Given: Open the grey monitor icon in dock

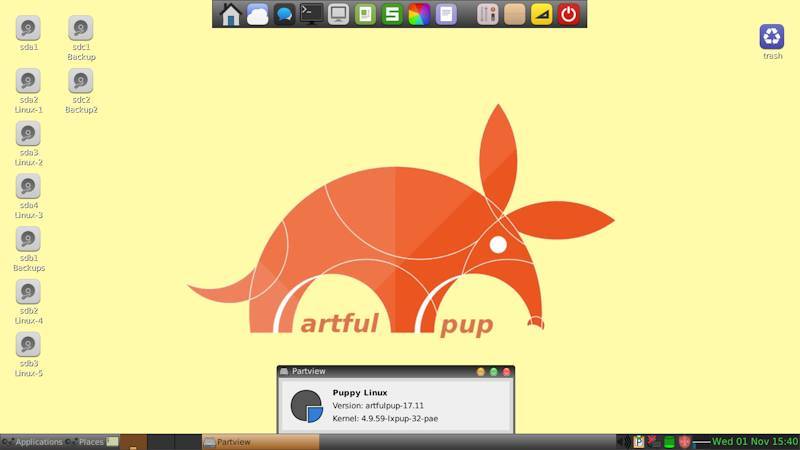Looking at the screenshot, I should point(338,14).
